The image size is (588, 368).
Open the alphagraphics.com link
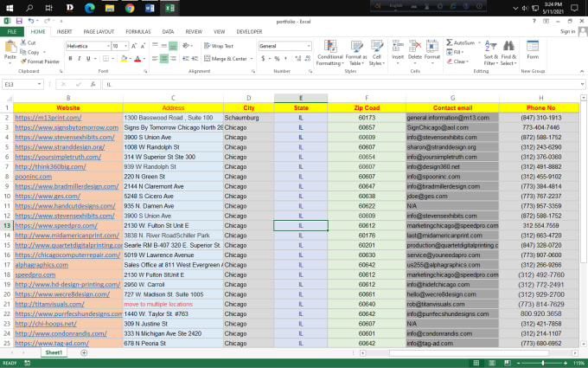42,265
